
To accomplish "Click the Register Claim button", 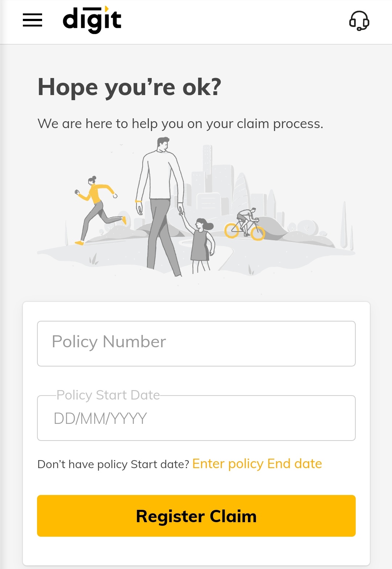I will (196, 516).
